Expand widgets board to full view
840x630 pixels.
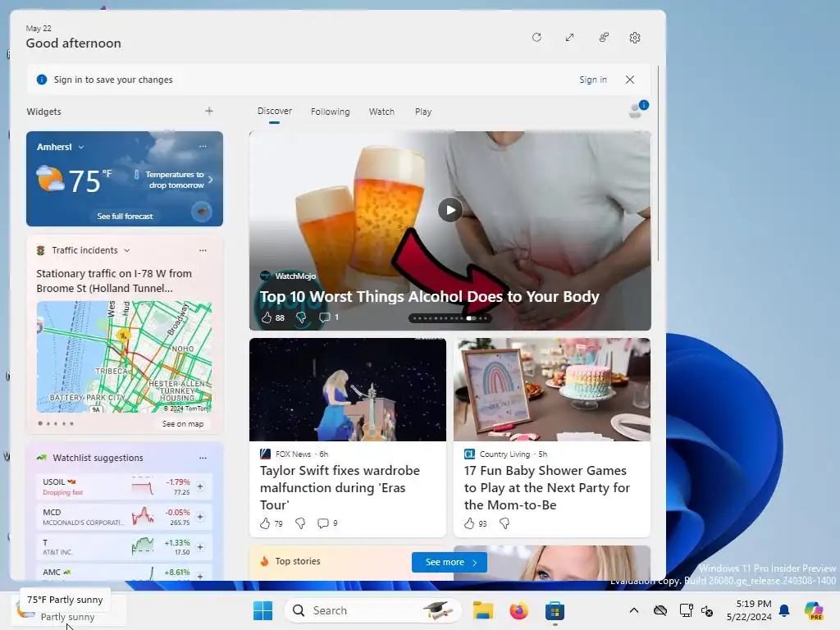coord(569,38)
